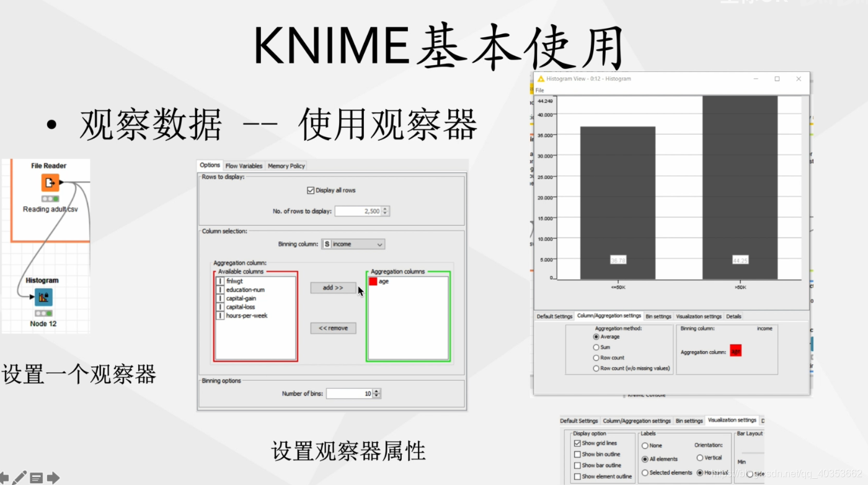This screenshot has width=868, height=485.
Task: Choose plain Row count aggregation method
Action: 596,358
